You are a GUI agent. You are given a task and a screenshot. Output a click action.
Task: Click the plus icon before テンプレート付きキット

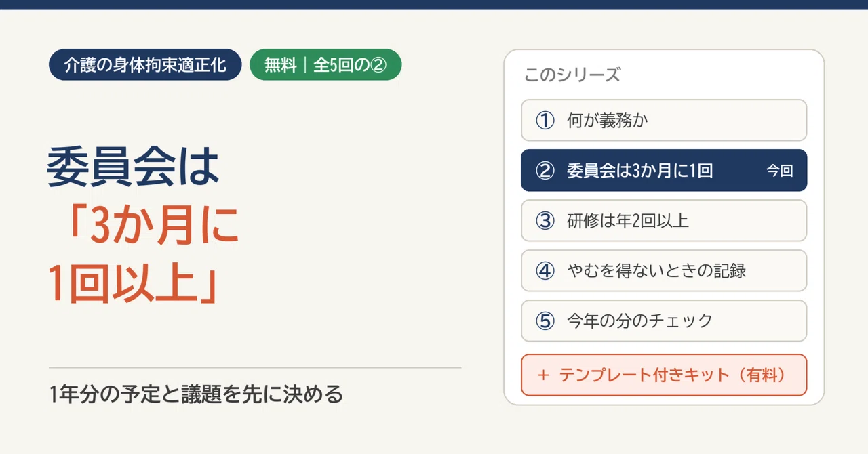(x=542, y=375)
